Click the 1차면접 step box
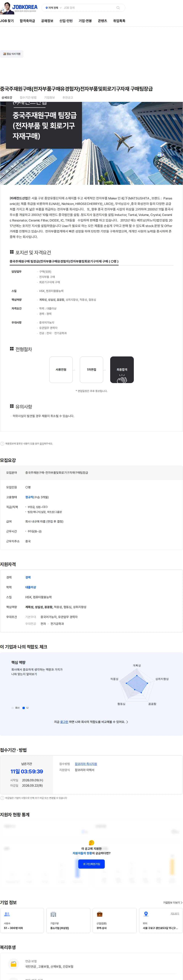The width and height of the screenshot is (183, 980). tap(91, 370)
